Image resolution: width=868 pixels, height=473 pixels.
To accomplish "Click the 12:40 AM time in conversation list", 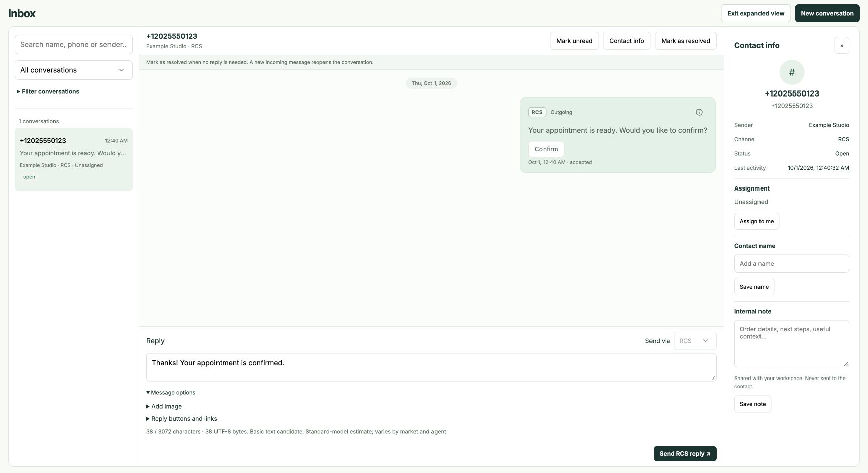I will click(116, 141).
